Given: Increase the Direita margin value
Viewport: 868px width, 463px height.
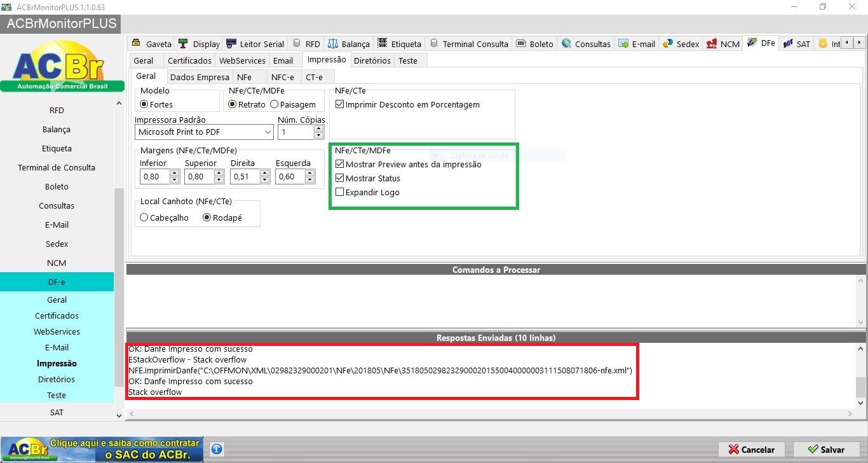Looking at the screenshot, I should pyautogui.click(x=264, y=173).
